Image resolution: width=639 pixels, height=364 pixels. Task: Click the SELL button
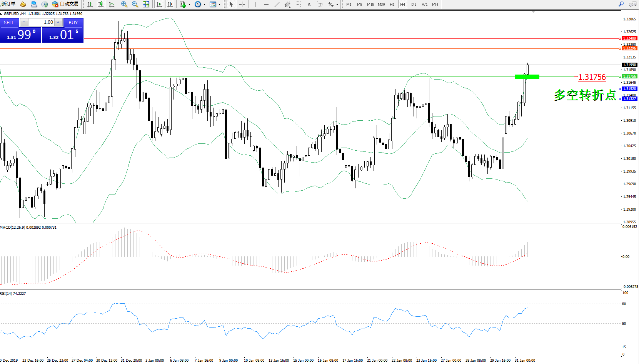[9, 23]
